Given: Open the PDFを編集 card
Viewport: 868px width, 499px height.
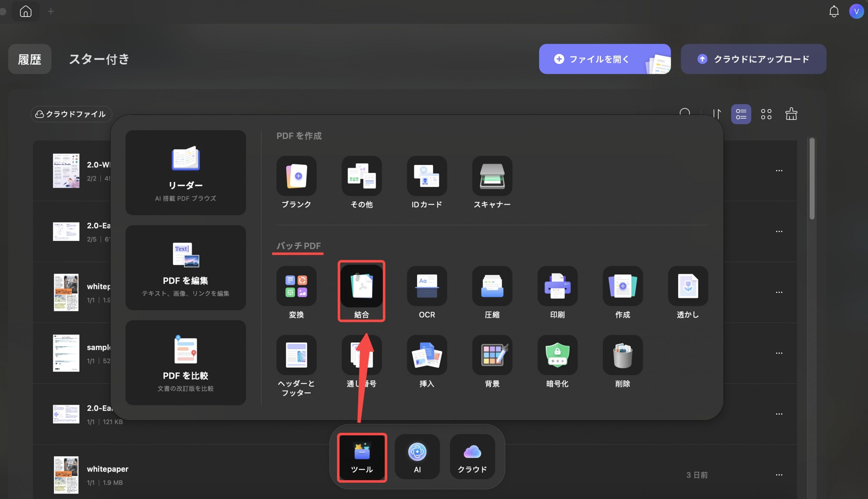Looking at the screenshot, I should click(x=185, y=268).
